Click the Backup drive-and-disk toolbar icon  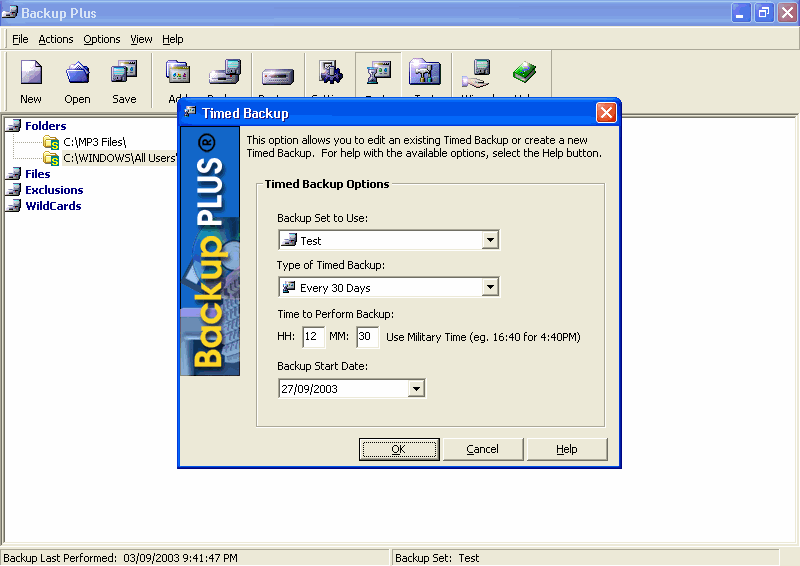[x=225, y=72]
